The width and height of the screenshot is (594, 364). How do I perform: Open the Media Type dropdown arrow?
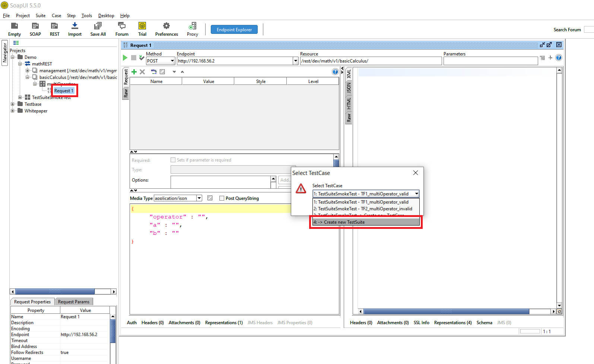point(199,198)
